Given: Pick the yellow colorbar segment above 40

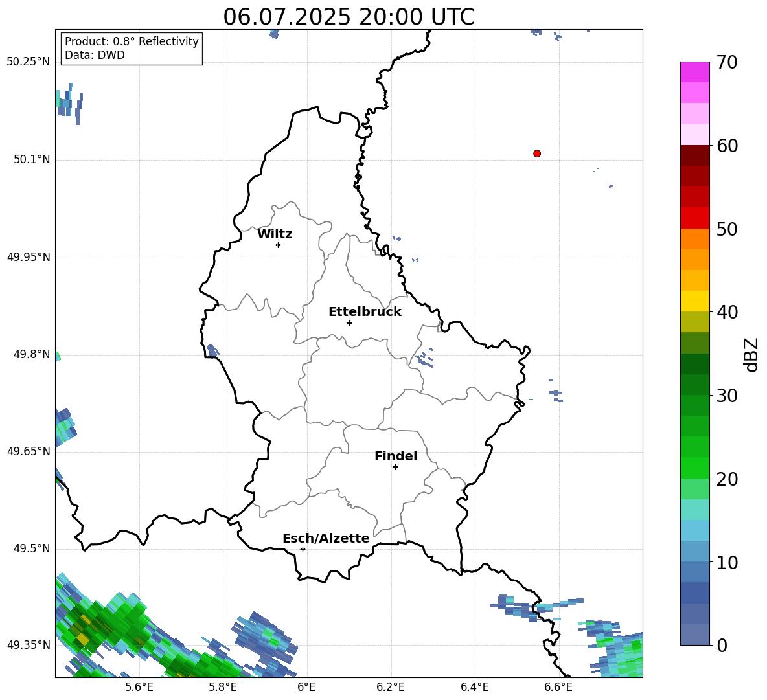Looking at the screenshot, I should [x=694, y=302].
